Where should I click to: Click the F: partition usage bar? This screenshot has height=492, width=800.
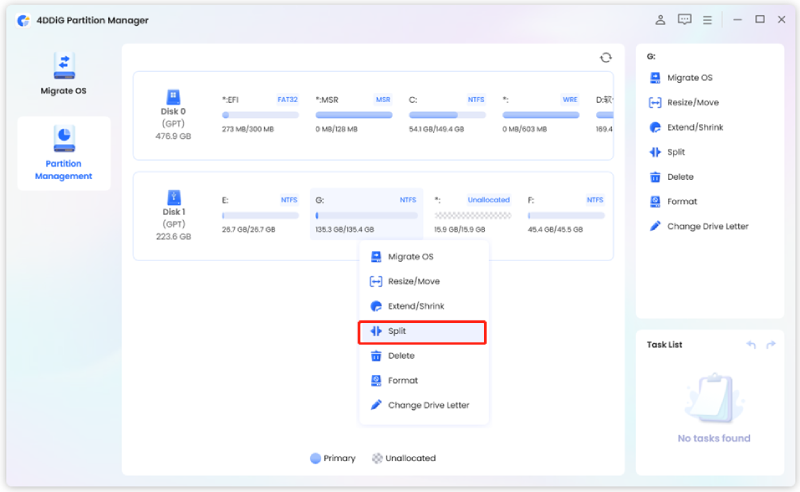[566, 215]
